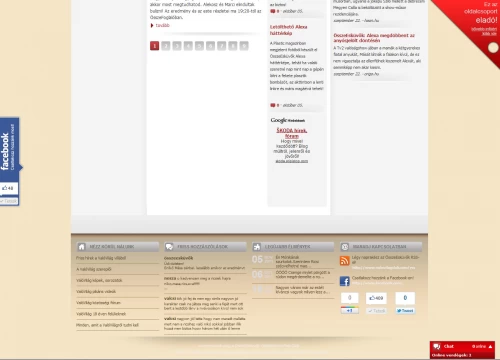Image resolution: width=500 pixels, height=360 pixels.
Task: Click the white circle on the red corner banner
Action: 493,48
